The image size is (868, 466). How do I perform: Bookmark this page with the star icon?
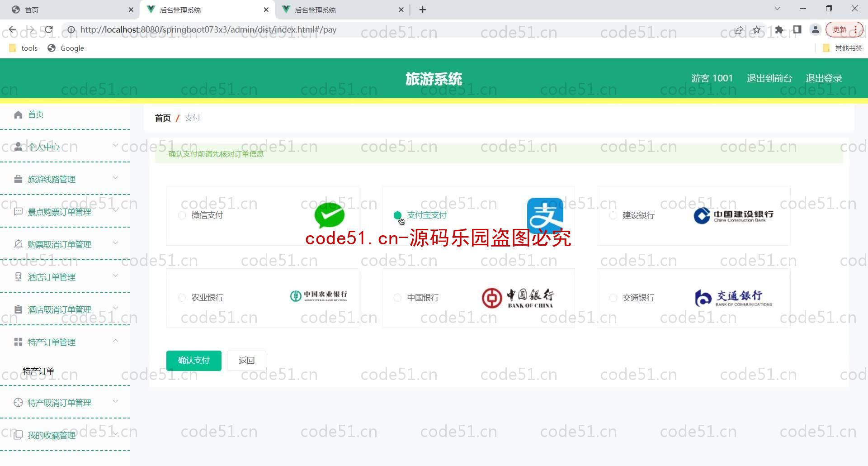(x=757, y=30)
